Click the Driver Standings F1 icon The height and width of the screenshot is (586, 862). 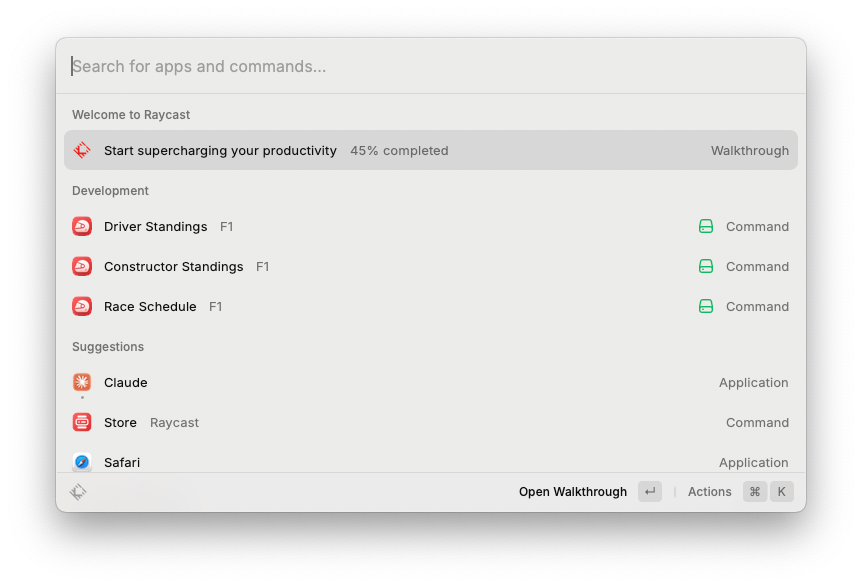pyautogui.click(x=82, y=227)
